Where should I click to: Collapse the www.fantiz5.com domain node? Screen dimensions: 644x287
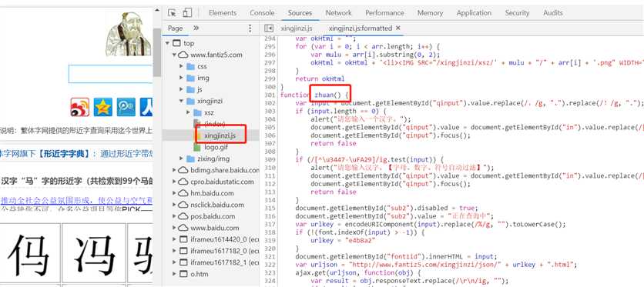[174, 55]
